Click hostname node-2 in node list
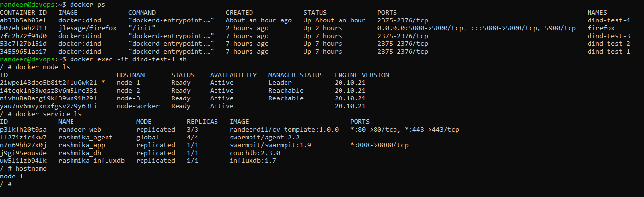Image resolution: width=644 pixels, height=197 pixels. click(x=128, y=91)
